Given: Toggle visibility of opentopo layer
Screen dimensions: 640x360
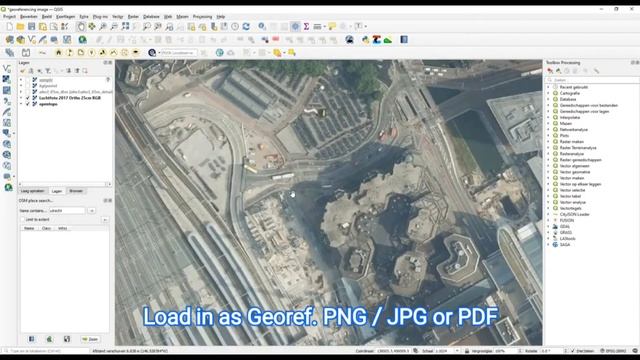Looking at the screenshot, I should 28,104.
